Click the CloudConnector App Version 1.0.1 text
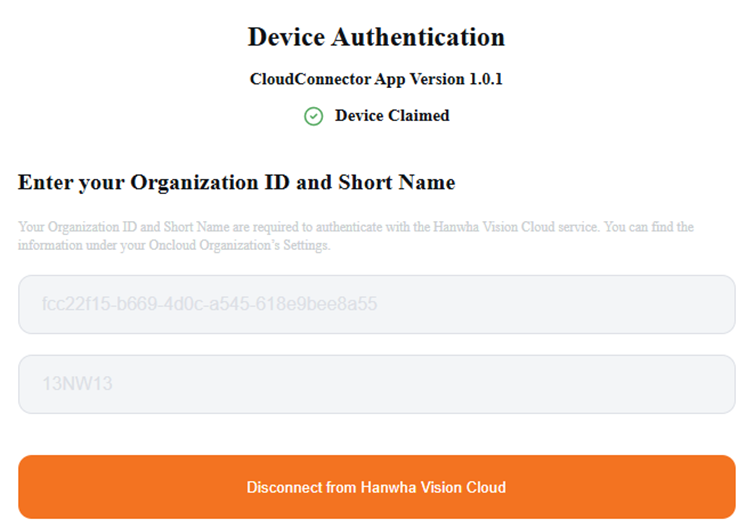The image size is (746, 528). (x=376, y=79)
